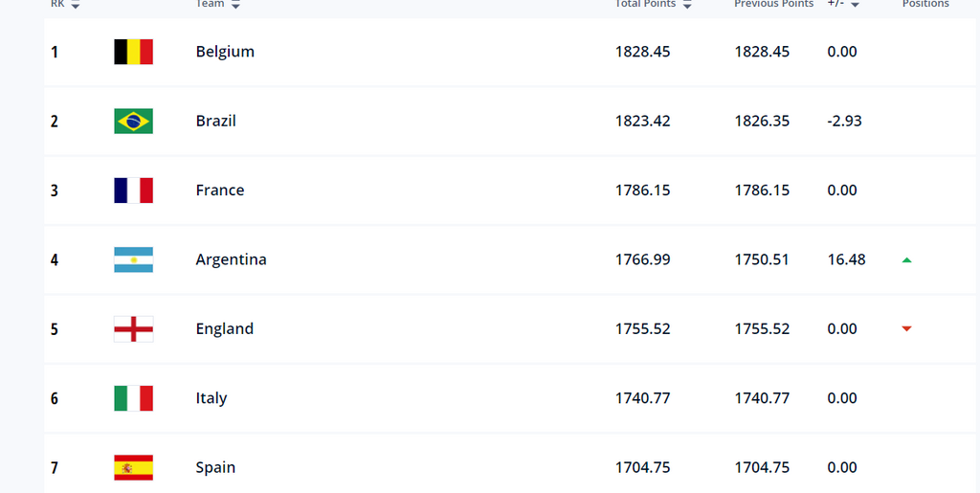Sort the table by RK column arrow
Viewport: 980px width, 493px height.
[x=76, y=5]
